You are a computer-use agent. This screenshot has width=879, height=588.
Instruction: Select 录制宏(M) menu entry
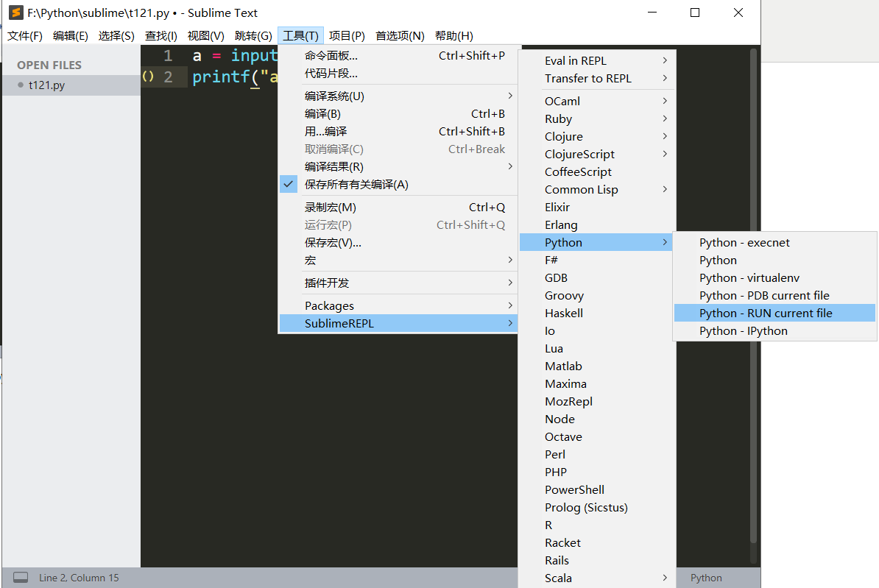pyautogui.click(x=398, y=208)
